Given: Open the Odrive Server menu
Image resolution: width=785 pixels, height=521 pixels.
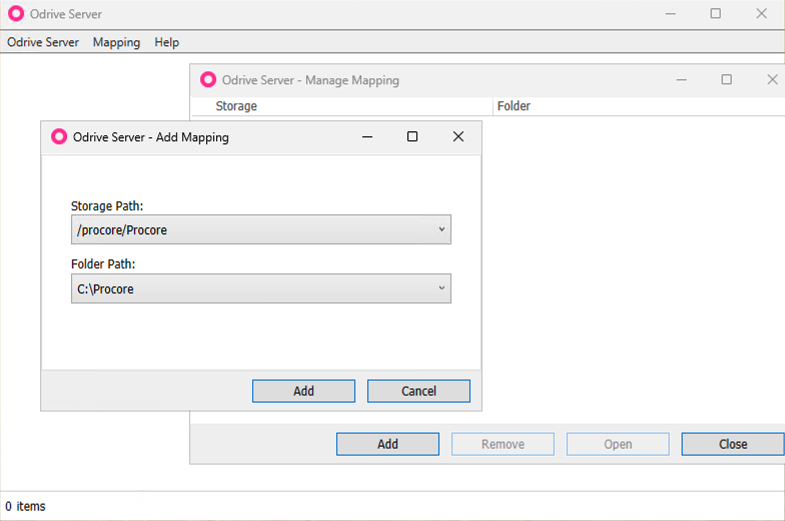Looking at the screenshot, I should coord(43,42).
